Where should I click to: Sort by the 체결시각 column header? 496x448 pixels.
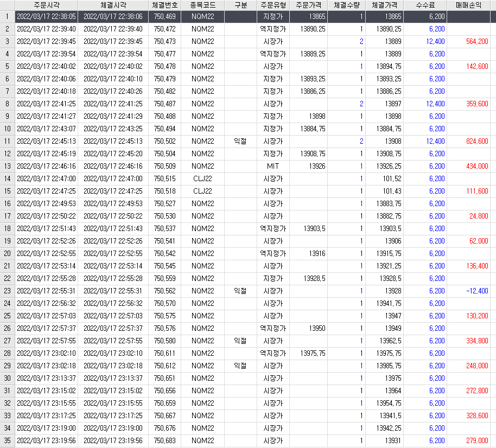[113, 5]
